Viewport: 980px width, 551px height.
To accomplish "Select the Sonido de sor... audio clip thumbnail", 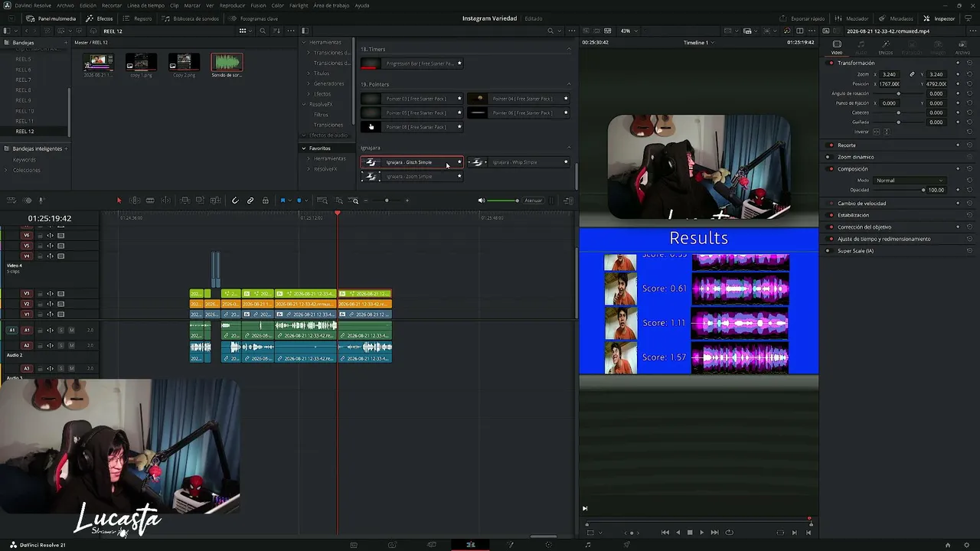I will (227, 64).
